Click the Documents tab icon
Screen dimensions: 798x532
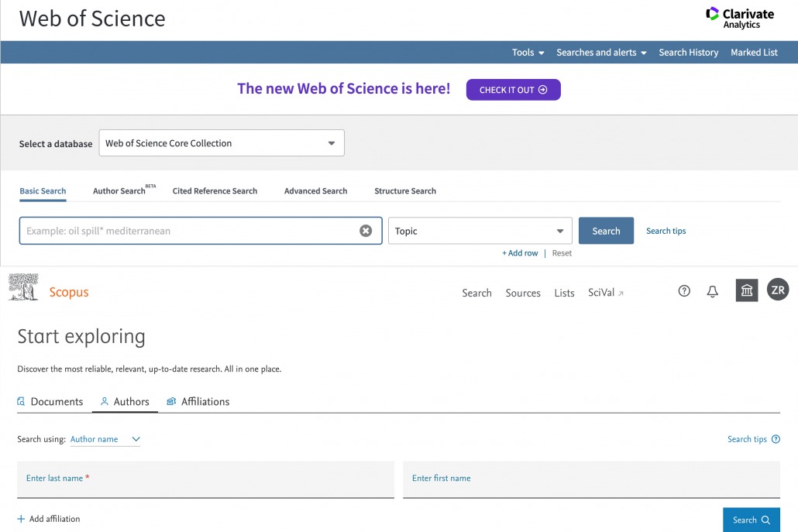click(21, 401)
